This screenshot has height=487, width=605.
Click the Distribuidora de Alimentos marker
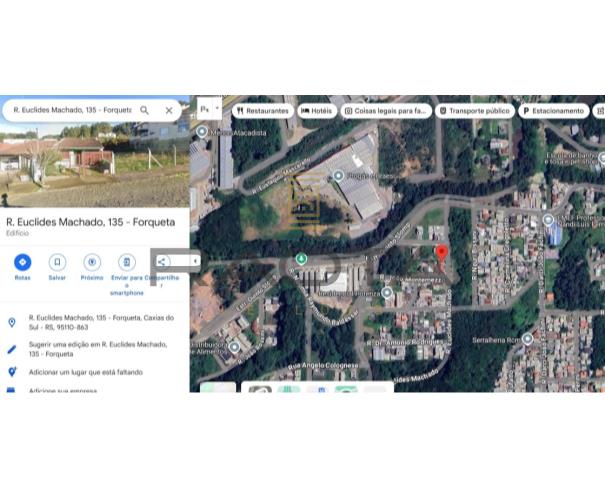pyautogui.click(x=234, y=347)
